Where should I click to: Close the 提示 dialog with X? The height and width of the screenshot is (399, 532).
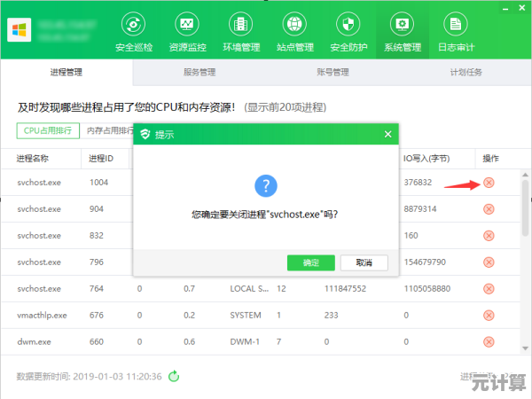pyautogui.click(x=387, y=135)
